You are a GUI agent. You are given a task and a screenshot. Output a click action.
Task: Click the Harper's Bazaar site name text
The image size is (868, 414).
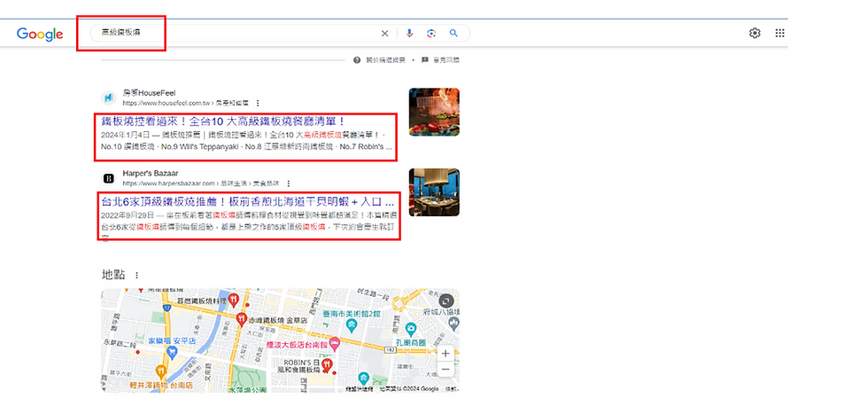click(151, 174)
